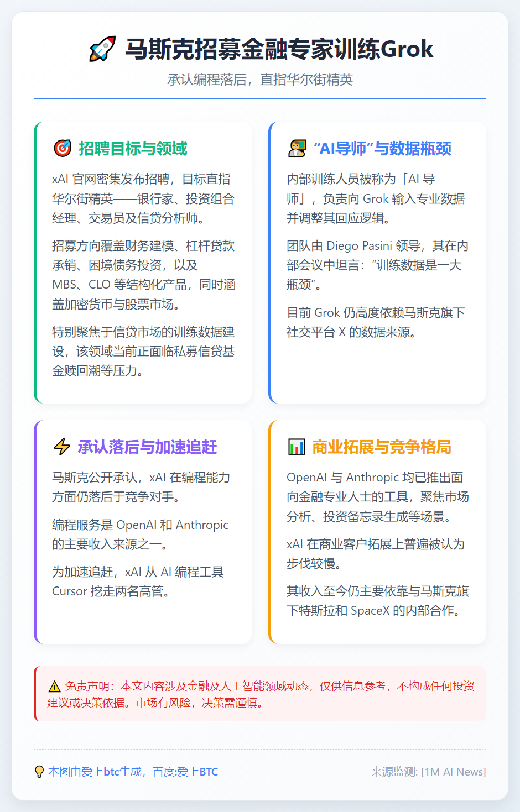
Task: Click the red disclaimer text 免责声明
Action: coord(261,694)
